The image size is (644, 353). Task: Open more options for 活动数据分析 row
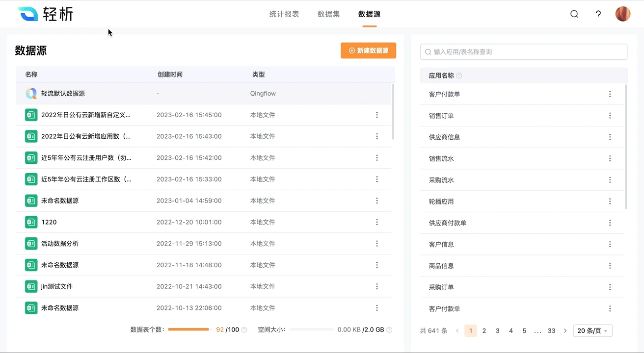click(377, 244)
